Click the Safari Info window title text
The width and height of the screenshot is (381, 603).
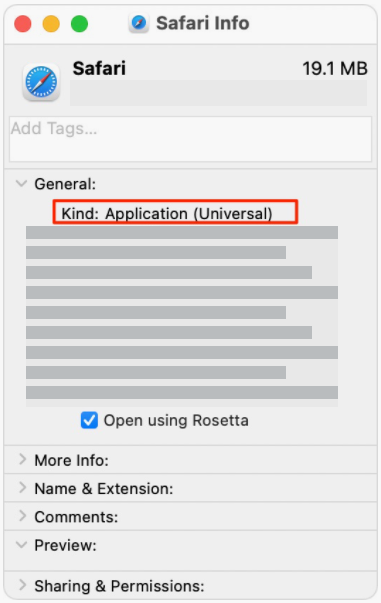[x=203, y=23]
